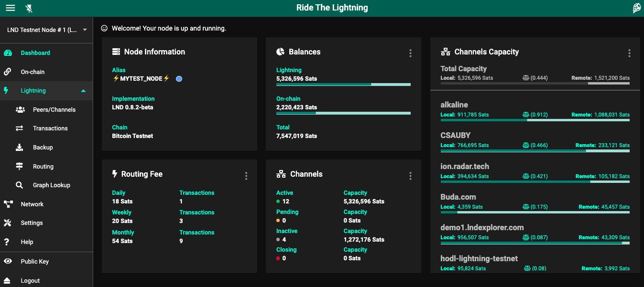Viewport: 644px width, 287px height.
Task: Click the On-chain link icon
Action: pyautogui.click(x=8, y=72)
